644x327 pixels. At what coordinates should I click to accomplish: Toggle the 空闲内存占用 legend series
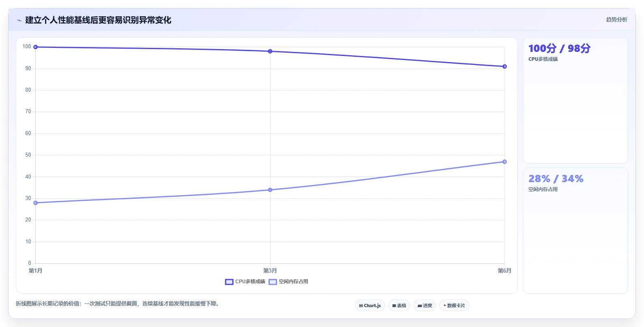pyautogui.click(x=288, y=282)
